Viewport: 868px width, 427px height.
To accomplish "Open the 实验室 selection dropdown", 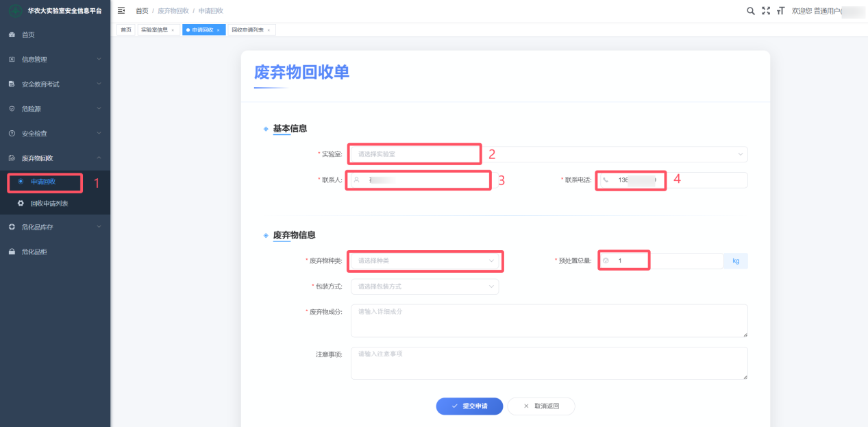I will (x=548, y=154).
